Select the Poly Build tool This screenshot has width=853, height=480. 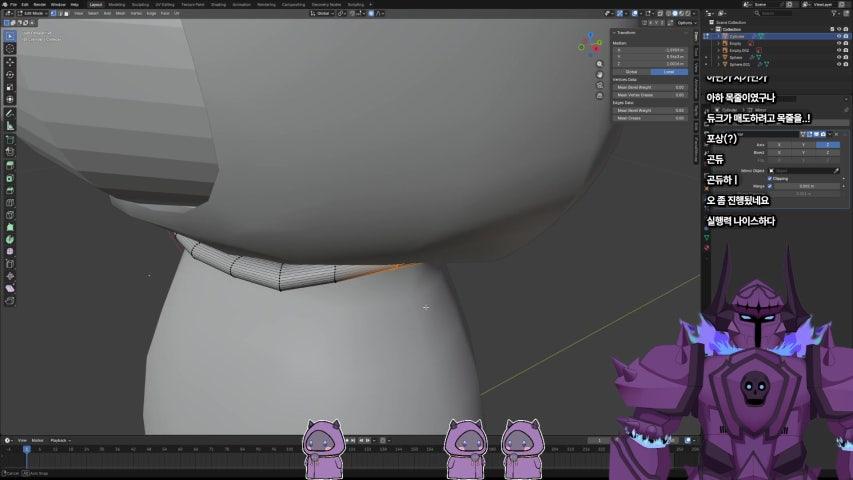click(x=10, y=227)
